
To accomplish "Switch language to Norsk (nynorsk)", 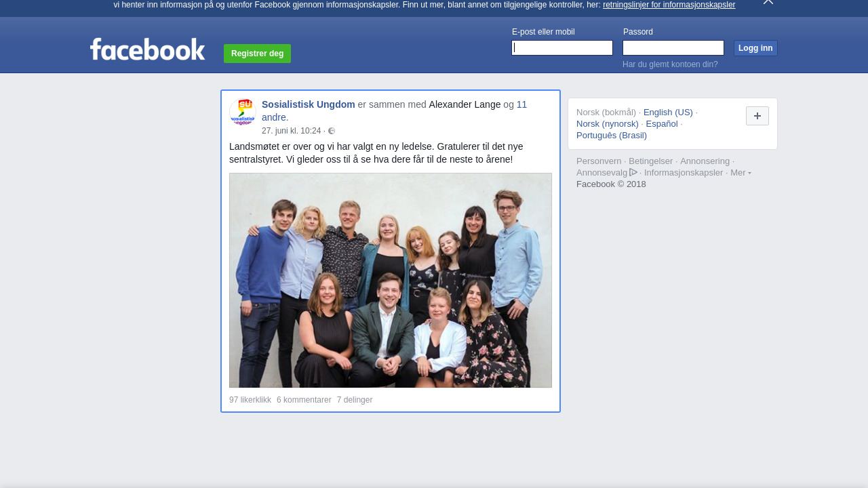I will (x=608, y=124).
